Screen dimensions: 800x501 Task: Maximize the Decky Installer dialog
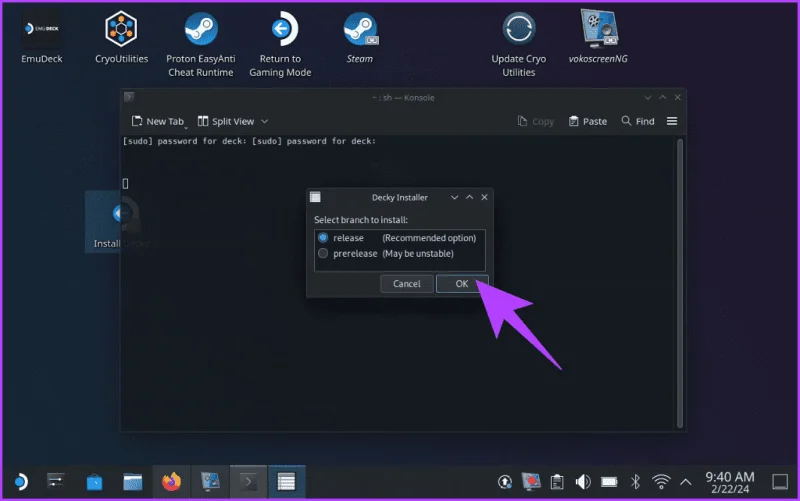[469, 197]
